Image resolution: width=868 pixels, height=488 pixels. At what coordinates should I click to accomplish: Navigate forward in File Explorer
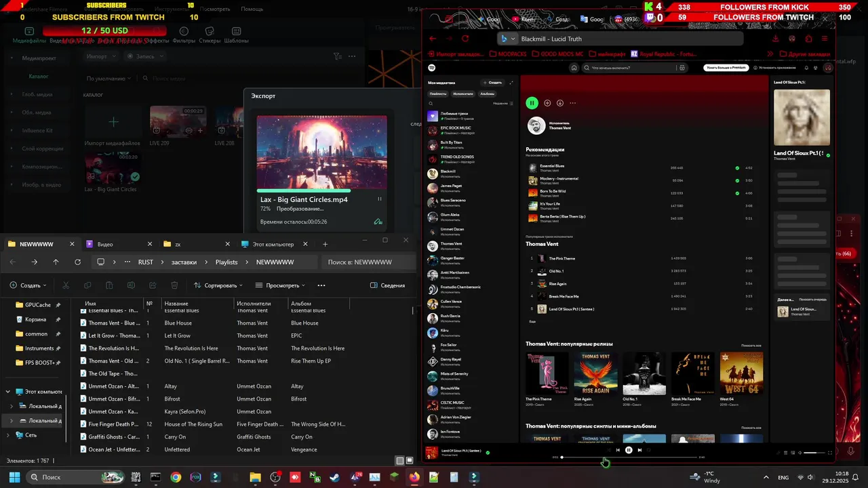pyautogui.click(x=34, y=262)
